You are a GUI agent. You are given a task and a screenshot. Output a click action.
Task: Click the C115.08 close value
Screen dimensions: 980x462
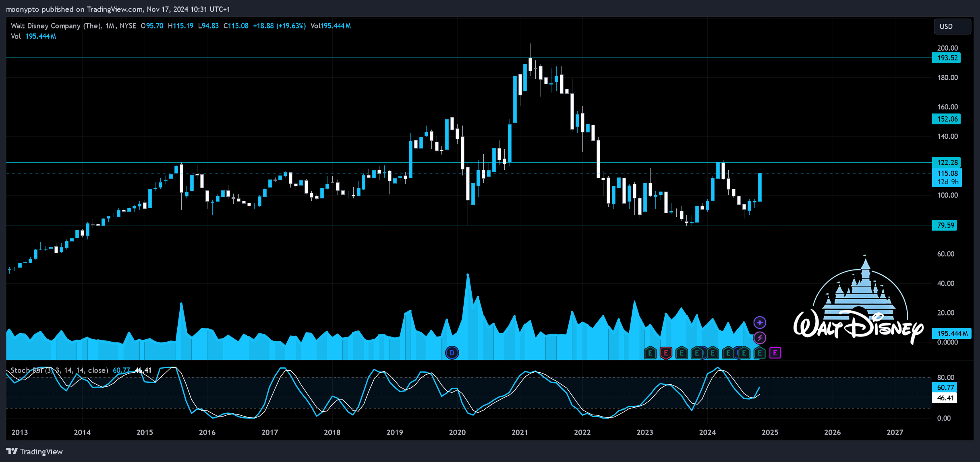[236, 26]
